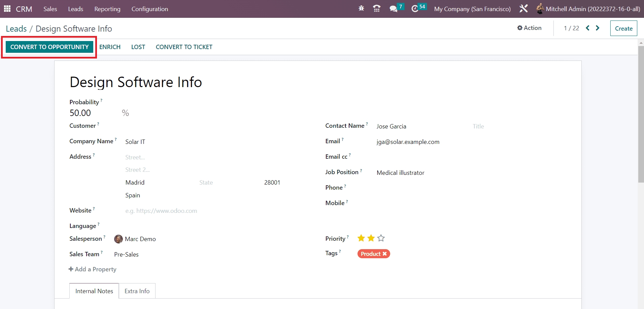Go to next record arrow
Viewport: 644px width, 309px height.
coord(598,28)
